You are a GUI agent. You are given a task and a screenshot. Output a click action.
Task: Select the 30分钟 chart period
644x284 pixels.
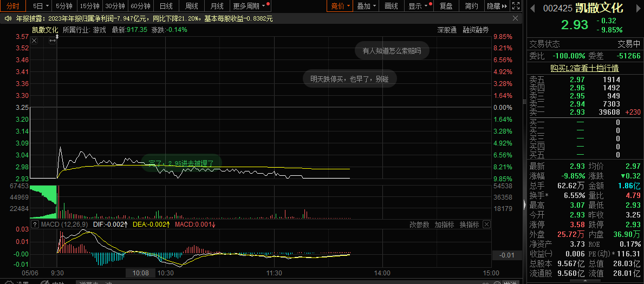tap(115, 6)
